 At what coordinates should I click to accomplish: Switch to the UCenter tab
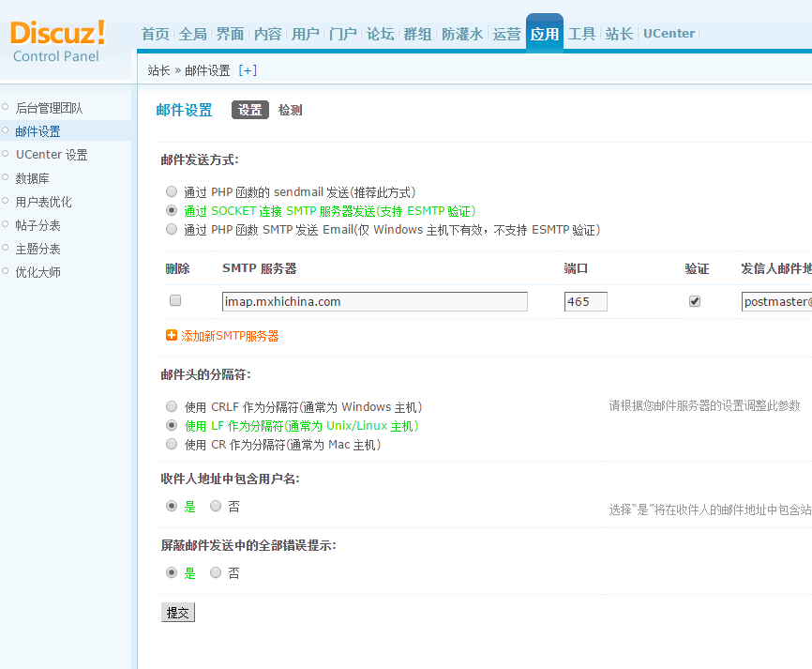tap(669, 34)
